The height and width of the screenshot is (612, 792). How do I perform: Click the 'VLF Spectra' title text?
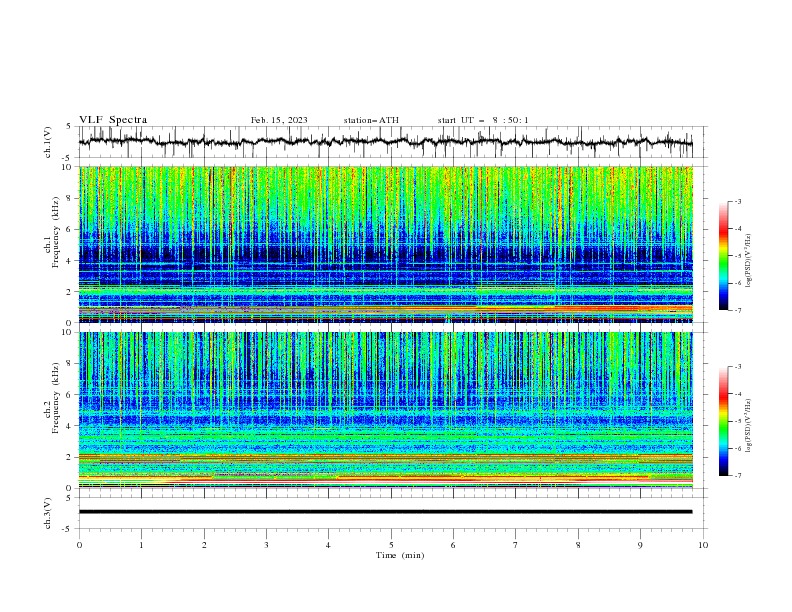pyautogui.click(x=113, y=120)
